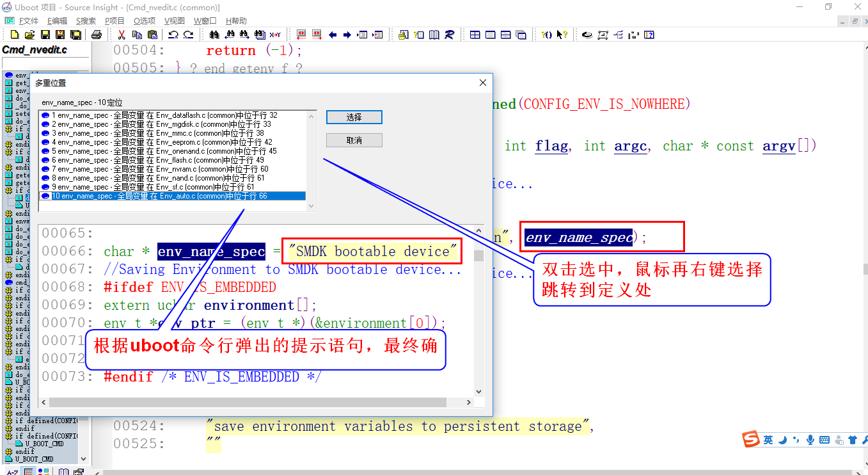Select the Env_nvram.c line 60 entry

173,169
